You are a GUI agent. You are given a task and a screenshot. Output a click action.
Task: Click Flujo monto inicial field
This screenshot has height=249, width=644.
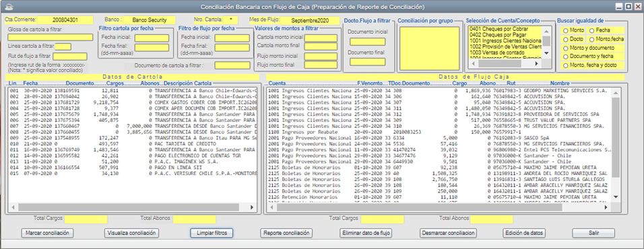point(321,57)
